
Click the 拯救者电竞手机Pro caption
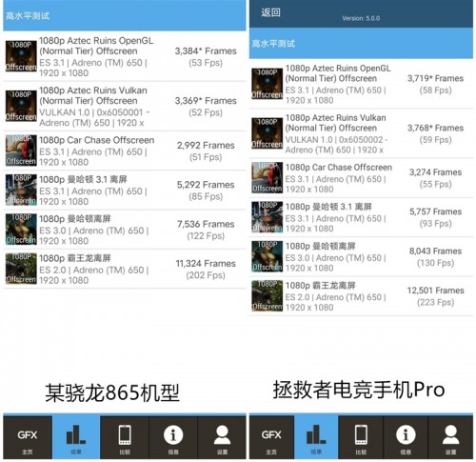(359, 390)
